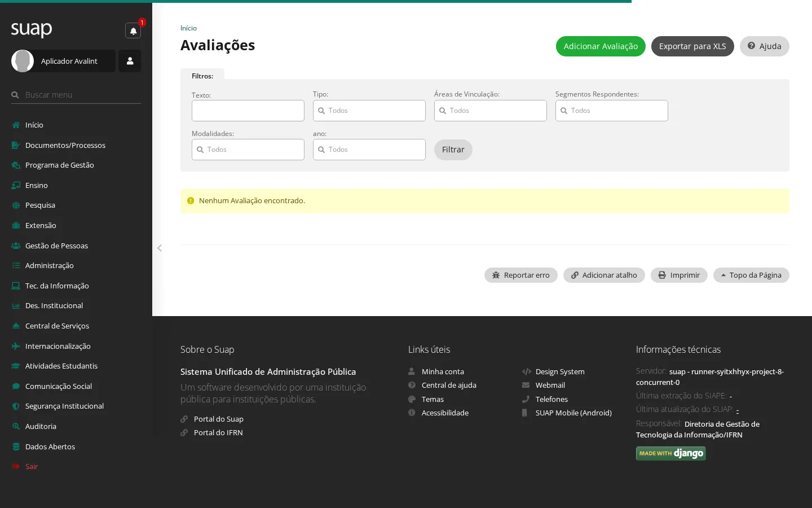
Task: Click the Comunicação Social chat icon
Action: click(16, 386)
